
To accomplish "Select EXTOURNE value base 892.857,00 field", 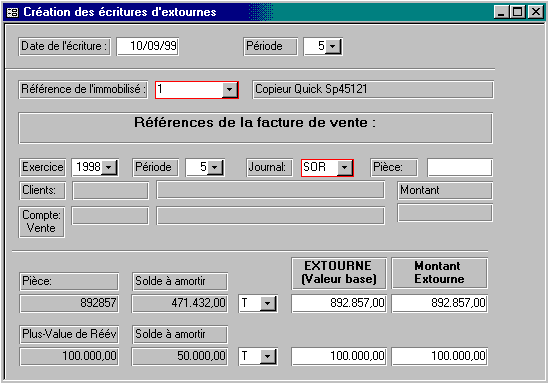I will click(x=339, y=303).
